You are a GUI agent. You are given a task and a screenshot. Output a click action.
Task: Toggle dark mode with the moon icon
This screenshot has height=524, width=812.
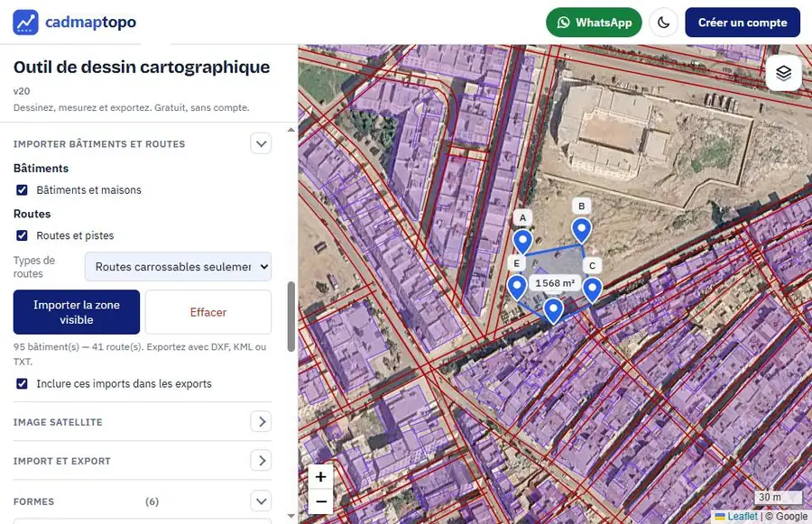click(x=663, y=23)
